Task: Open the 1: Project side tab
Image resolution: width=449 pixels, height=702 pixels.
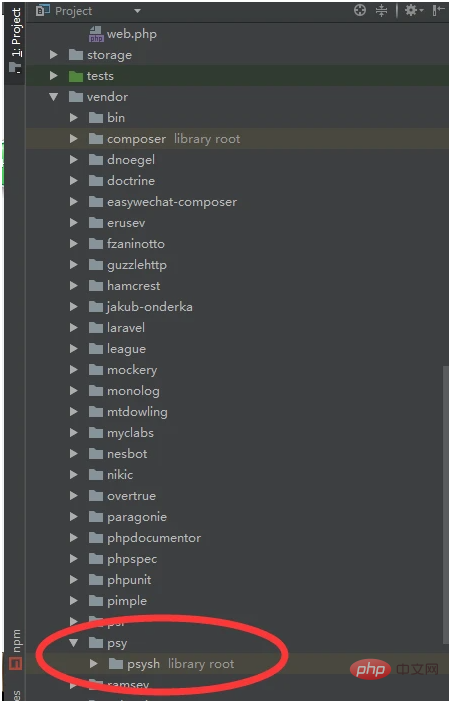Action: click(16, 39)
